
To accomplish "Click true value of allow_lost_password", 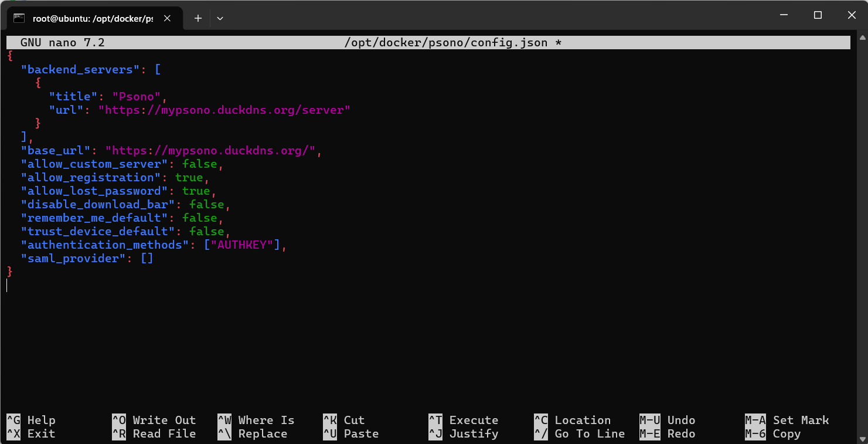I will 196,191.
